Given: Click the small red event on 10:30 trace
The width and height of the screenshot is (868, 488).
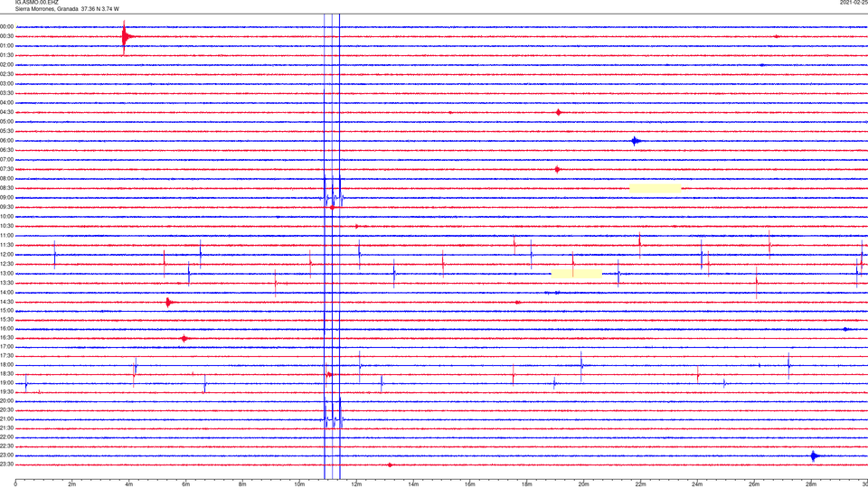Looking at the screenshot, I should point(357,226).
